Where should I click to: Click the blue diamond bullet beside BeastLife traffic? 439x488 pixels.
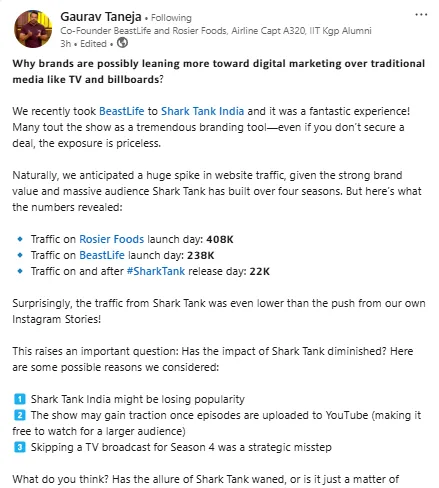20,255
